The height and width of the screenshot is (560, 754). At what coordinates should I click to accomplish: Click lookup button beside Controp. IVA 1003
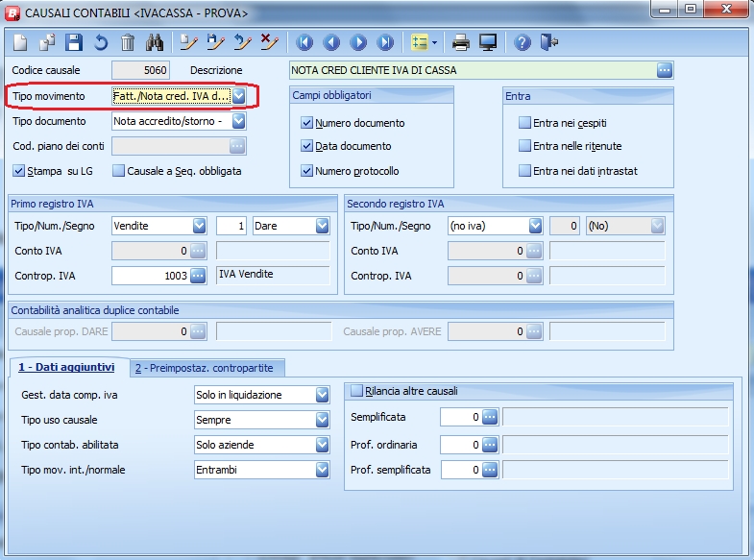[198, 276]
